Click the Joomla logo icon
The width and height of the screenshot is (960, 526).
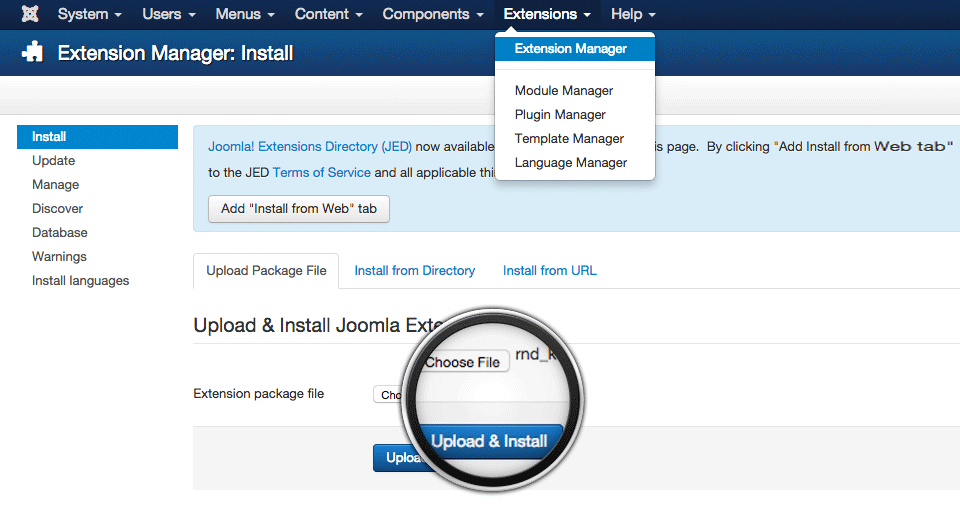point(29,13)
